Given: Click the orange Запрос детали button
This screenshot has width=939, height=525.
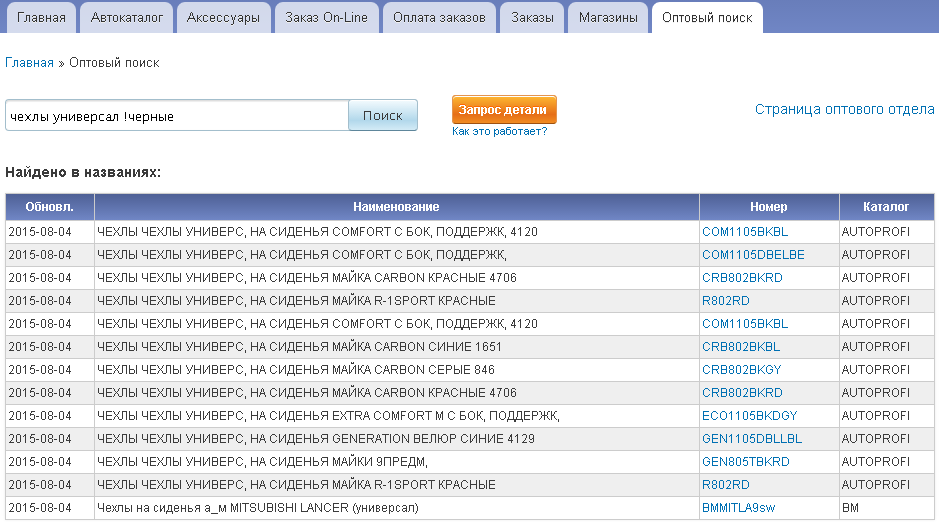Looking at the screenshot, I should tap(504, 110).
